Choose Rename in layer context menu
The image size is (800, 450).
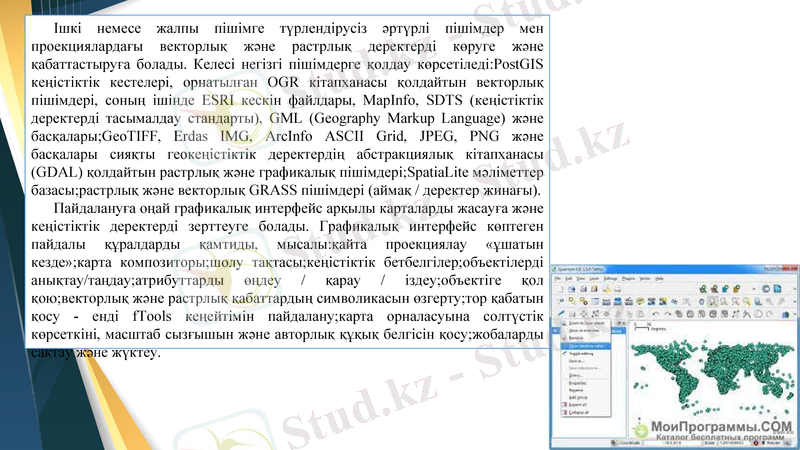point(585,390)
